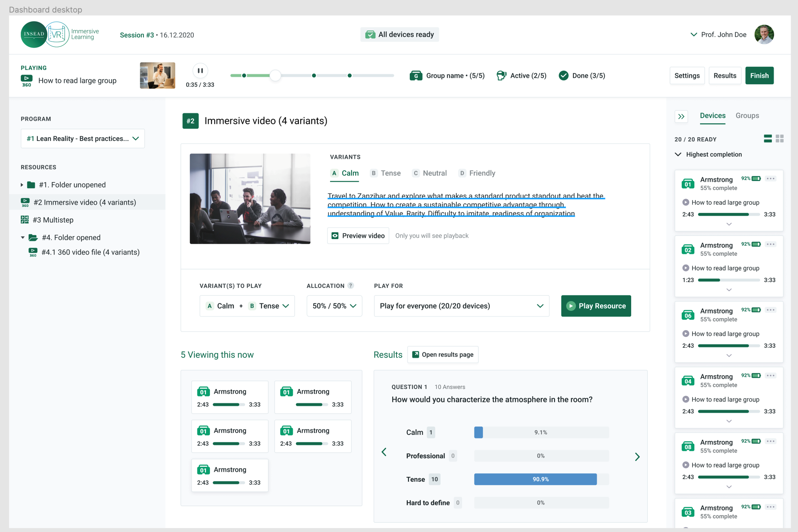Switch devices to list view
This screenshot has height=532, width=798.
[768, 139]
